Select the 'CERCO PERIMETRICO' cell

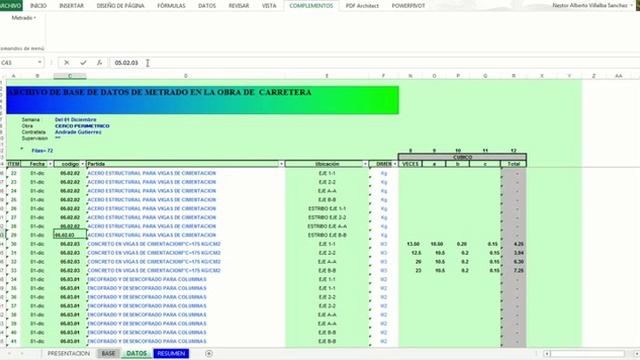point(82,126)
